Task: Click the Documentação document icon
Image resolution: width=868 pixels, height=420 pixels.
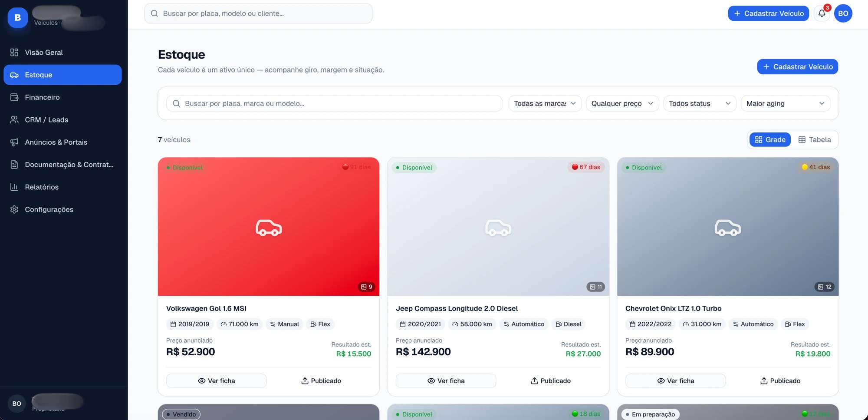Action: tap(14, 165)
